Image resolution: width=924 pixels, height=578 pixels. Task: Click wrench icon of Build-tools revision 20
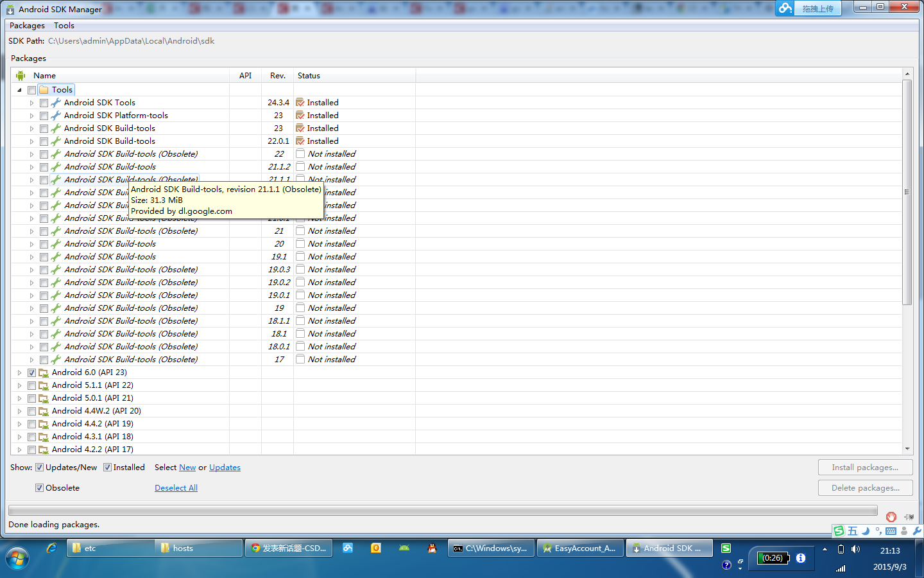[x=56, y=244]
